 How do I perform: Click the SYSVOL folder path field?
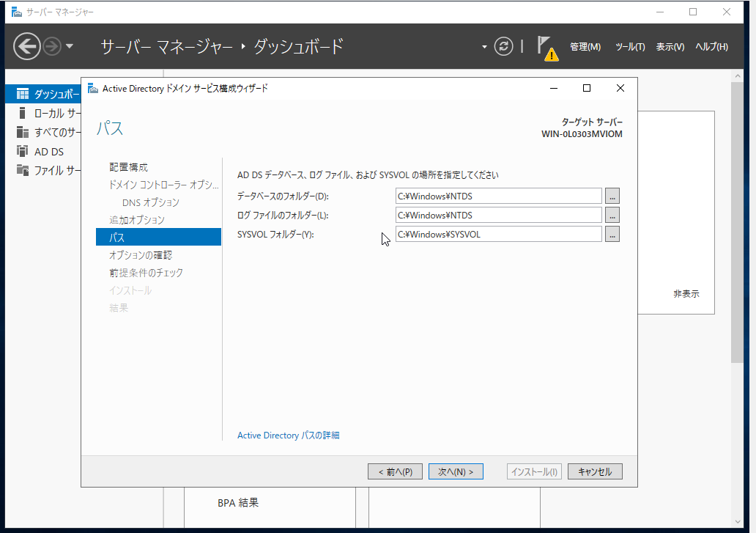tap(499, 235)
